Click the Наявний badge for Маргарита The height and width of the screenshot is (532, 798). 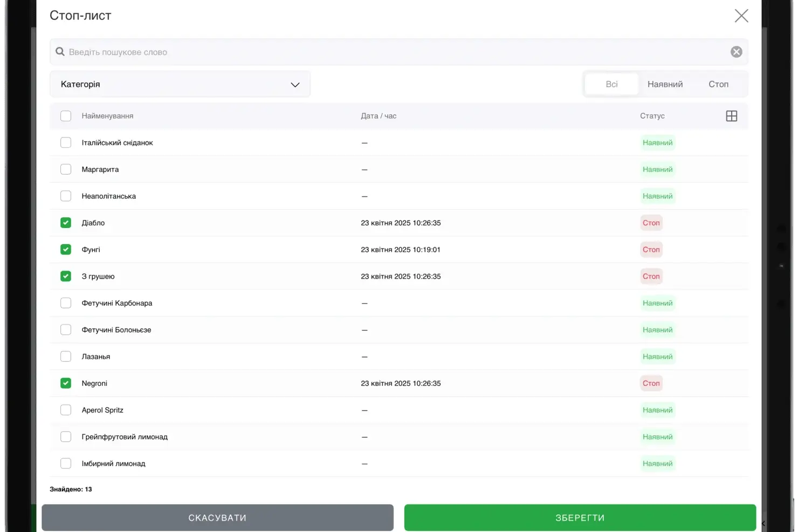point(658,169)
